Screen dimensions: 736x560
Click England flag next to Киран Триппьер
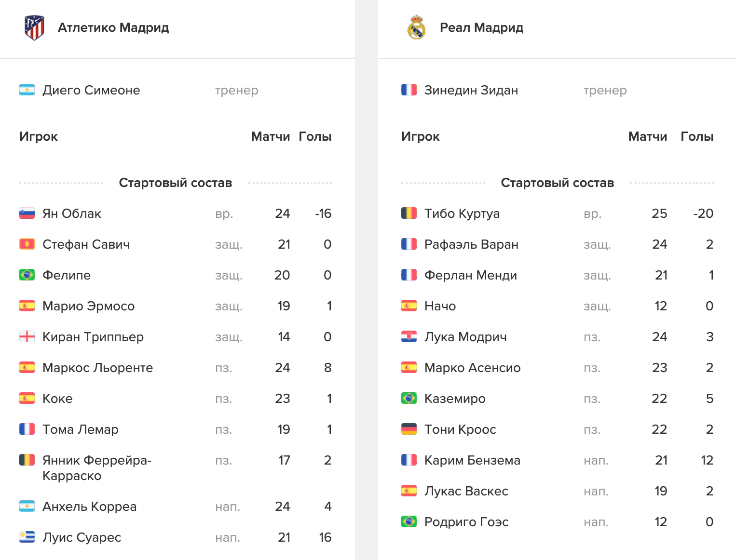coord(27,337)
